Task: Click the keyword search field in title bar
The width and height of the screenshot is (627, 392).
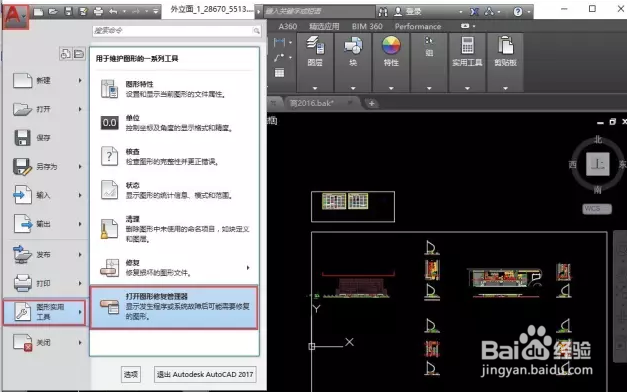Action: (319, 12)
